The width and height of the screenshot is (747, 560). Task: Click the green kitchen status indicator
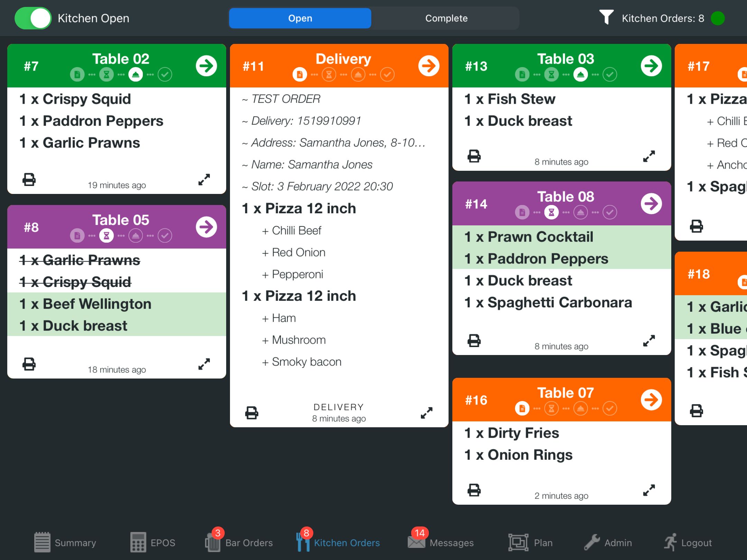718,18
